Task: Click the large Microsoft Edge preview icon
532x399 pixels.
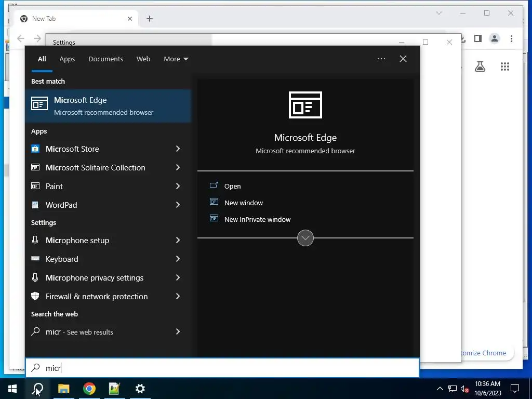Action: point(305,105)
